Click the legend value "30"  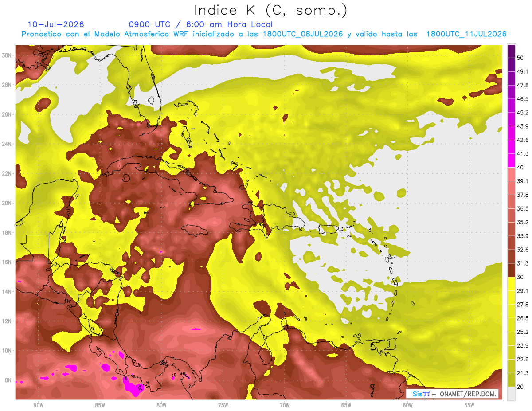point(520,277)
